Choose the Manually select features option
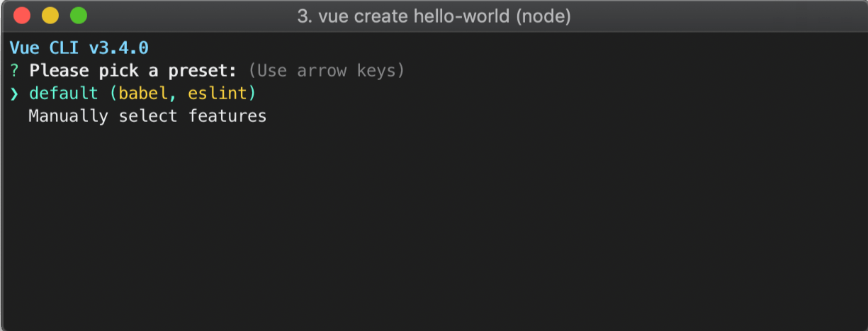This screenshot has height=331, width=868. tap(147, 116)
